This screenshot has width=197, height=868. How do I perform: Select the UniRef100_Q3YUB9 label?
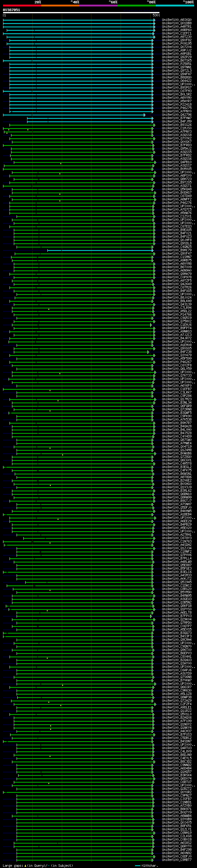pos(177,819)
